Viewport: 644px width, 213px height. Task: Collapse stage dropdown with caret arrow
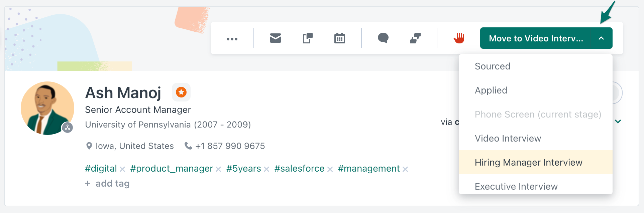601,38
